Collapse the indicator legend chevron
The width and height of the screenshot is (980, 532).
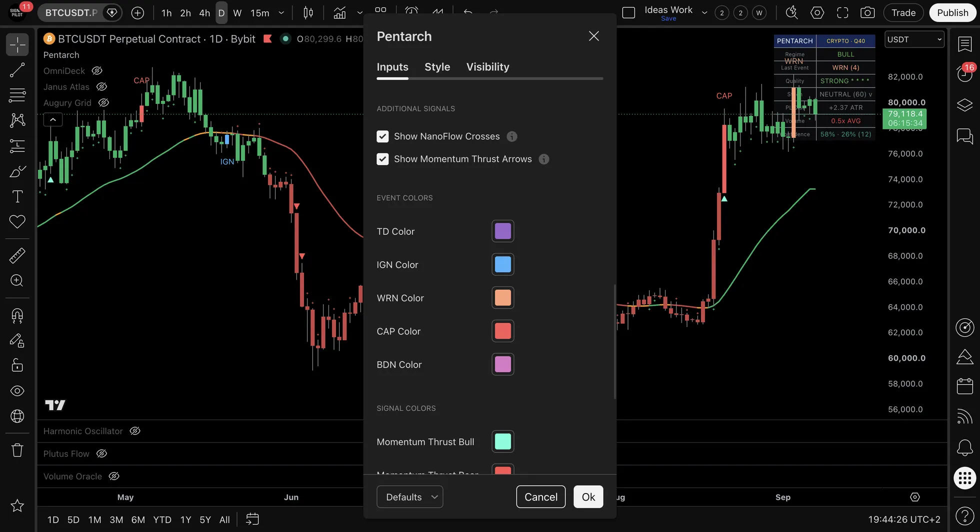pyautogui.click(x=53, y=119)
